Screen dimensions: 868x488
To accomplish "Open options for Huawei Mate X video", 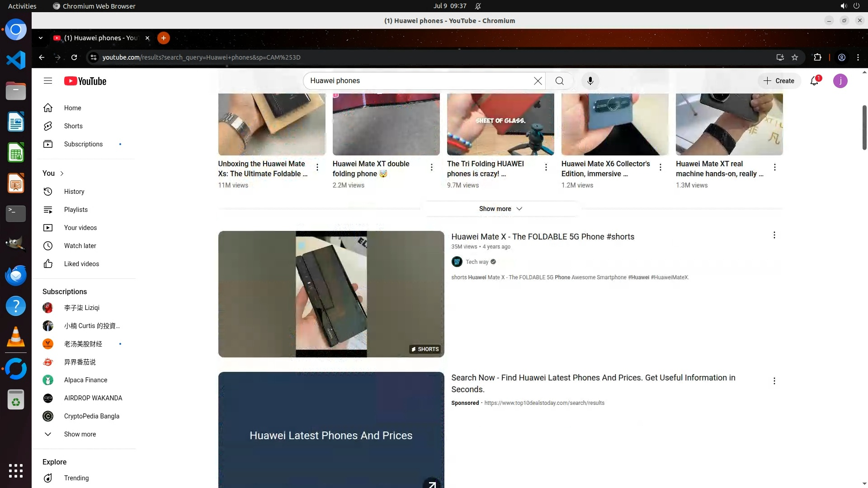I will tap(774, 235).
